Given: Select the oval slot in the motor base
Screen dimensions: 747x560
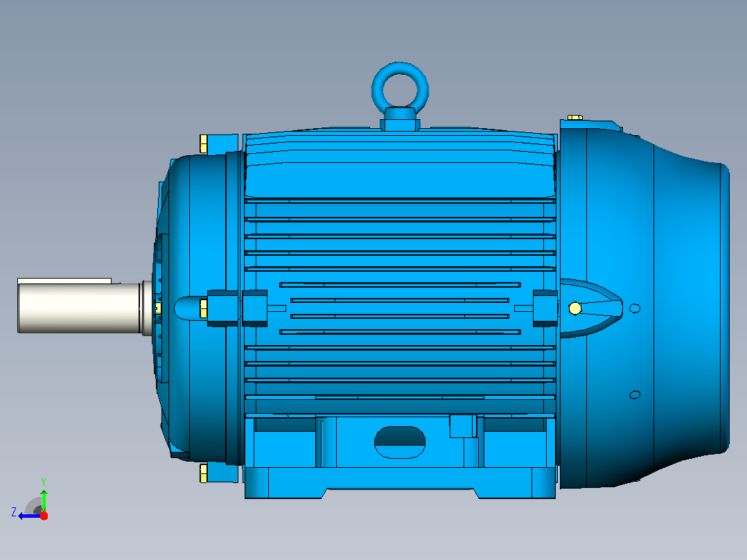Looking at the screenshot, I should click(x=400, y=443).
